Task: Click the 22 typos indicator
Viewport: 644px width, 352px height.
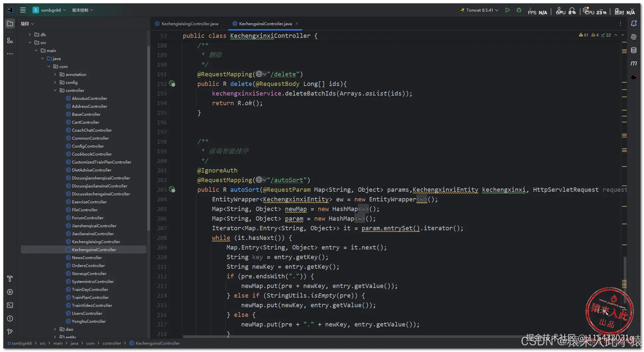Action: coord(606,35)
